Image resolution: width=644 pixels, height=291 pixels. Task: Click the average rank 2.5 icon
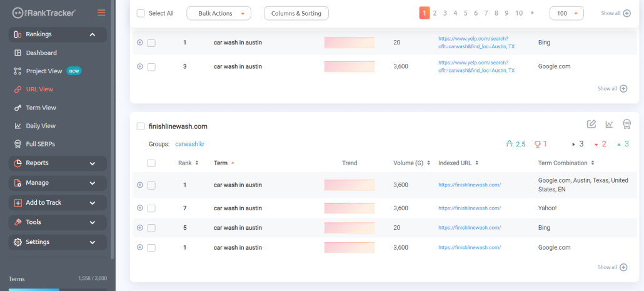510,144
